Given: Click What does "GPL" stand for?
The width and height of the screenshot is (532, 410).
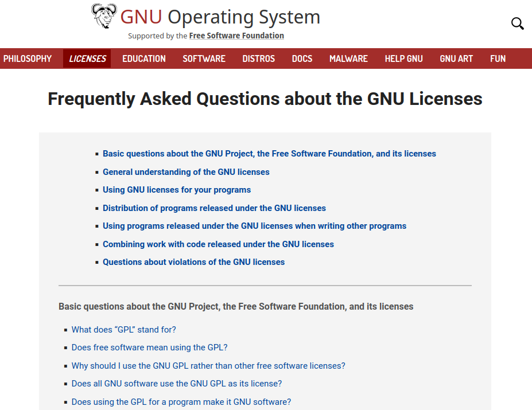Looking at the screenshot, I should 123,330.
